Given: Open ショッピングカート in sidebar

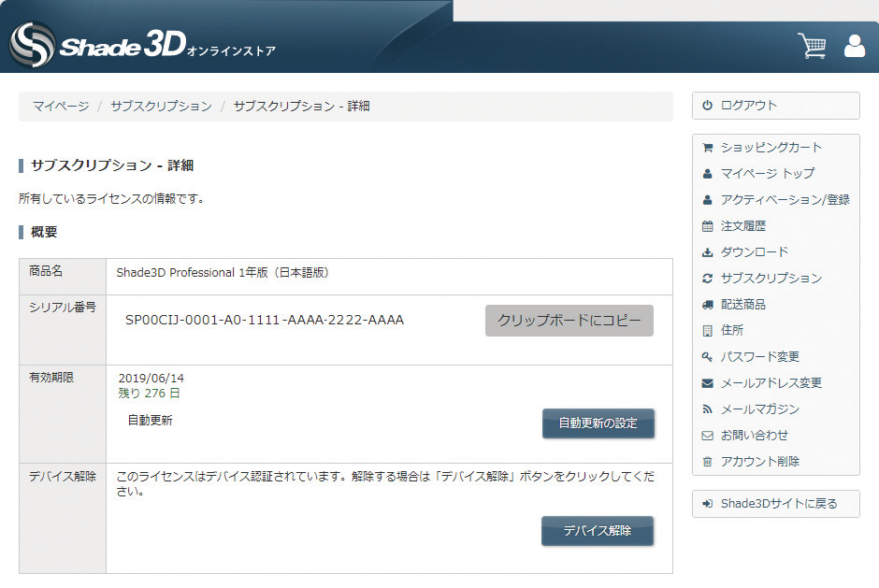Looking at the screenshot, I should (x=771, y=148).
